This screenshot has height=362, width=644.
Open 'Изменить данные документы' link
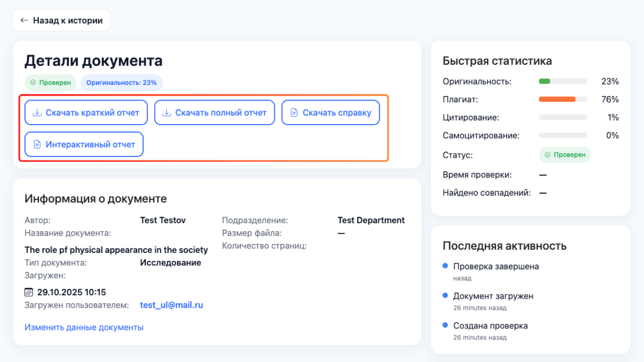click(x=84, y=327)
